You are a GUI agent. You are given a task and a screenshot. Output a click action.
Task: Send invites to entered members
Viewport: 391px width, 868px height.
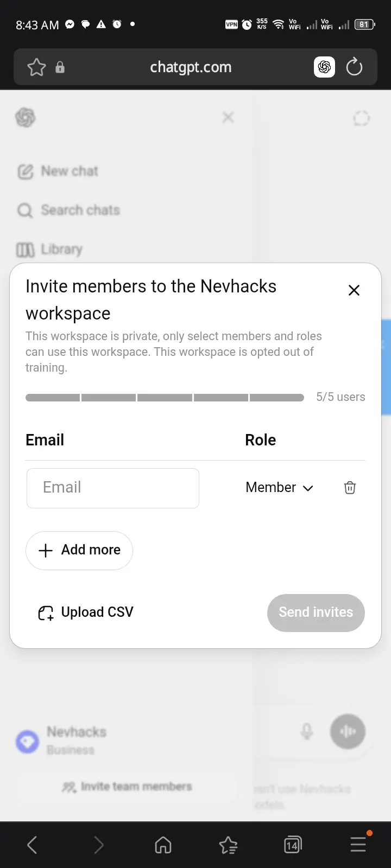316,612
